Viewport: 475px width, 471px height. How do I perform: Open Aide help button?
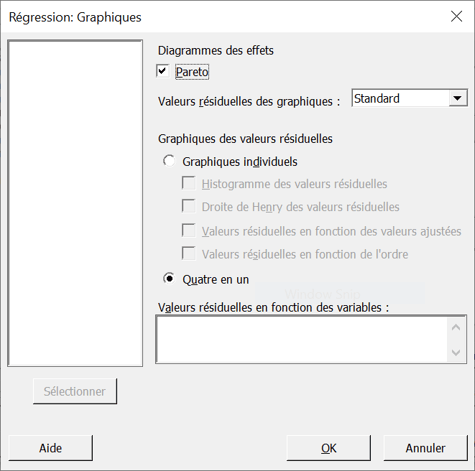(50, 448)
